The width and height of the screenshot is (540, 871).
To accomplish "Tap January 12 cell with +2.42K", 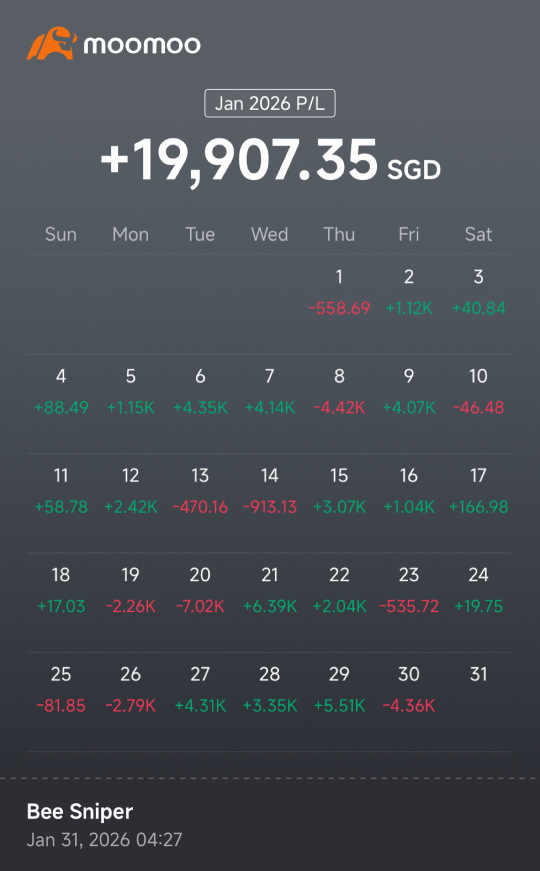I will pyautogui.click(x=131, y=492).
